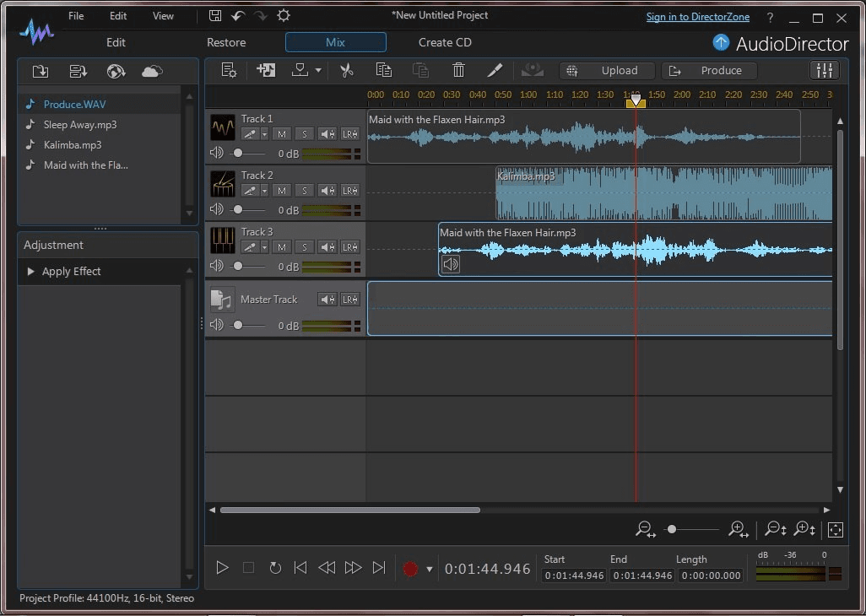Expand the Apply Effect section
The height and width of the screenshot is (616, 866).
coord(31,272)
